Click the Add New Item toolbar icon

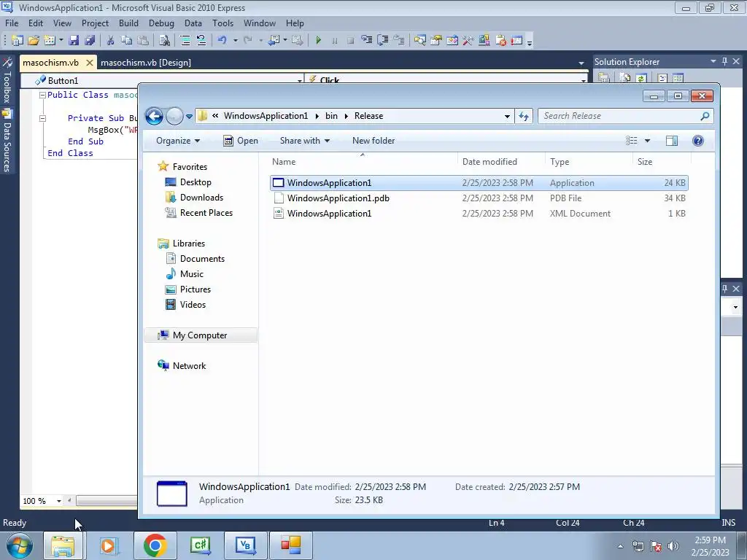(50, 41)
